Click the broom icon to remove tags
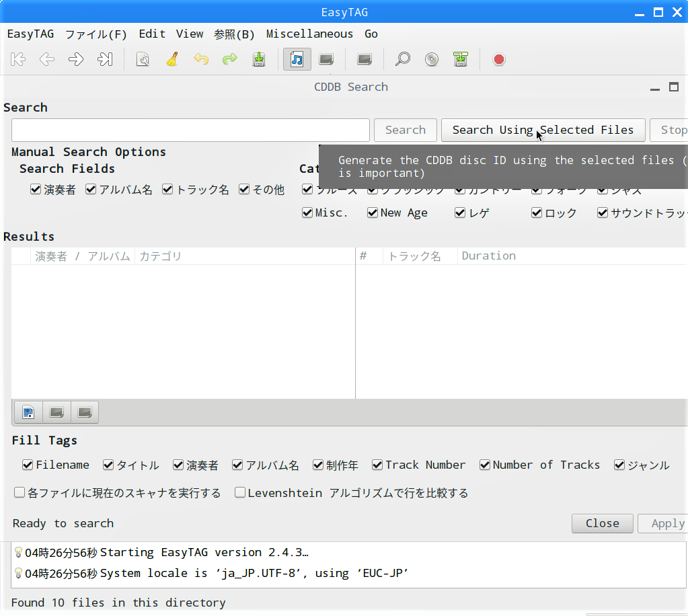688x616 pixels. [x=172, y=59]
